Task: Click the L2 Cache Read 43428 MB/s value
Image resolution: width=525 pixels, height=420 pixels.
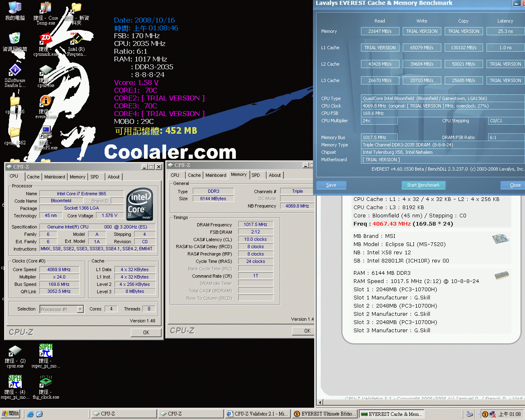Action: point(380,64)
